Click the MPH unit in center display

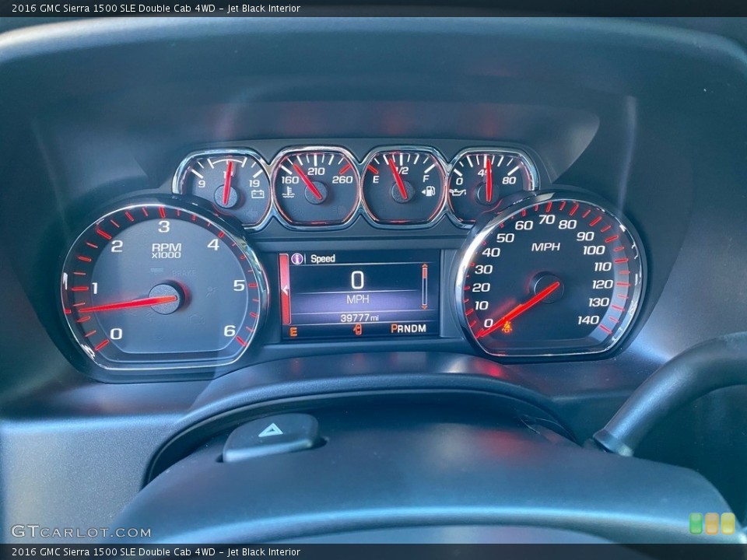click(x=357, y=299)
